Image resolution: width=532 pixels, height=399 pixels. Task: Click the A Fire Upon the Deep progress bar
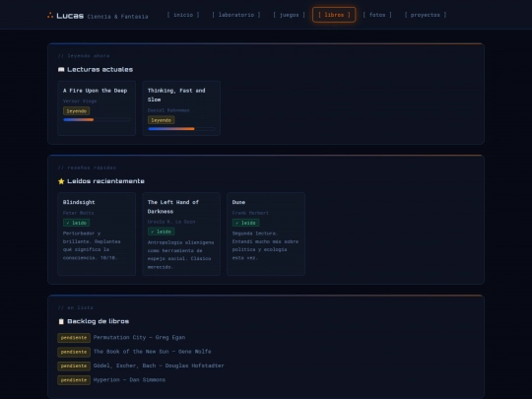coord(97,120)
